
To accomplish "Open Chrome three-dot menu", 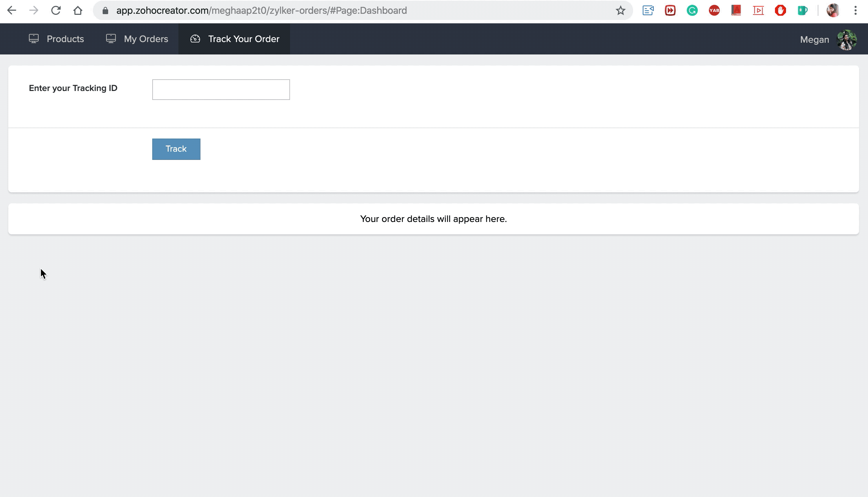I will (855, 10).
